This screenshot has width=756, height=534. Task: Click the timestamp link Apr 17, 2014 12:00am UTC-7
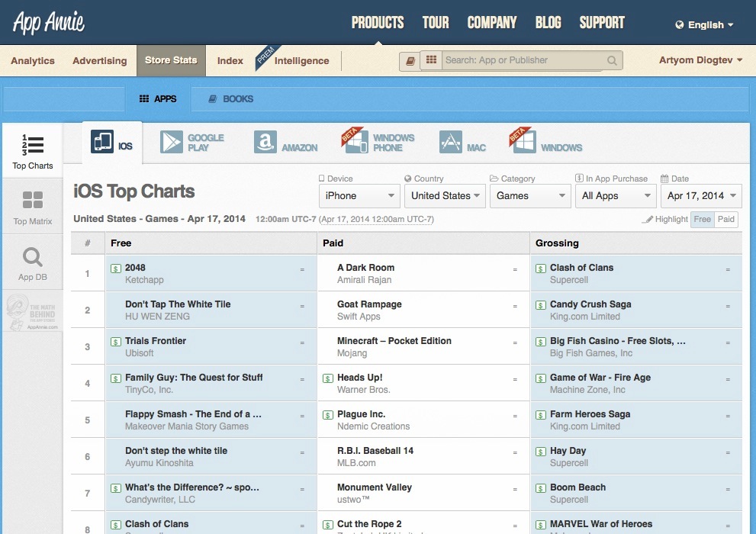(377, 219)
